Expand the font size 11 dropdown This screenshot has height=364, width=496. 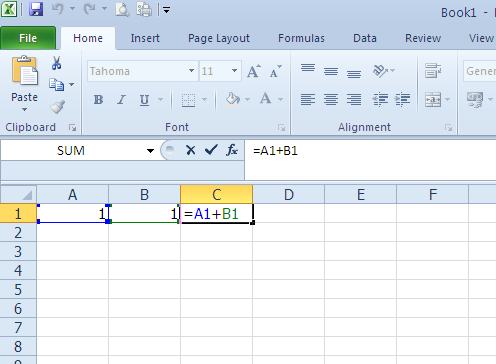tap(234, 71)
